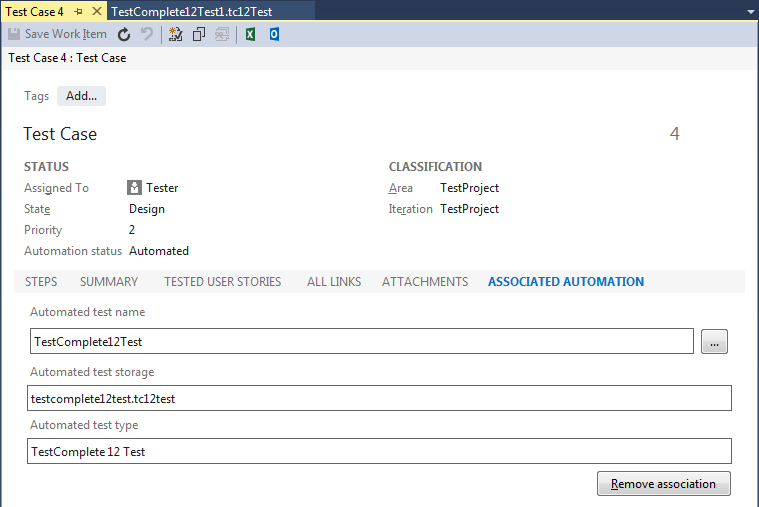Change Priority value 2
Screen dimensions: 759x507
(x=132, y=230)
